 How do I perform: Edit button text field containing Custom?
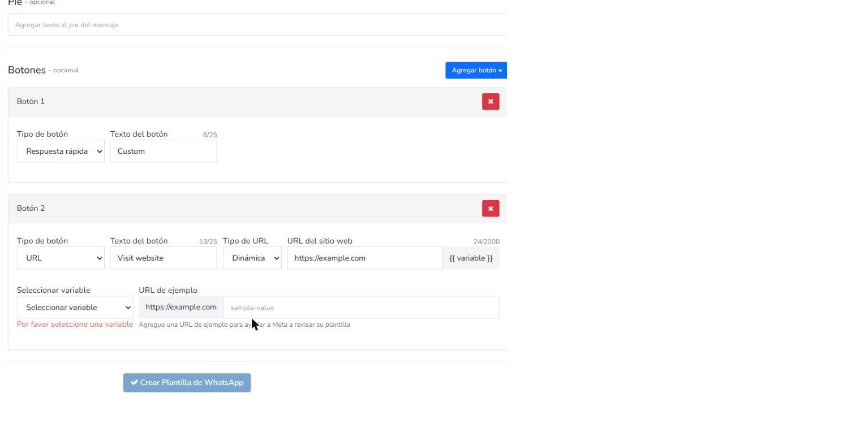164,151
